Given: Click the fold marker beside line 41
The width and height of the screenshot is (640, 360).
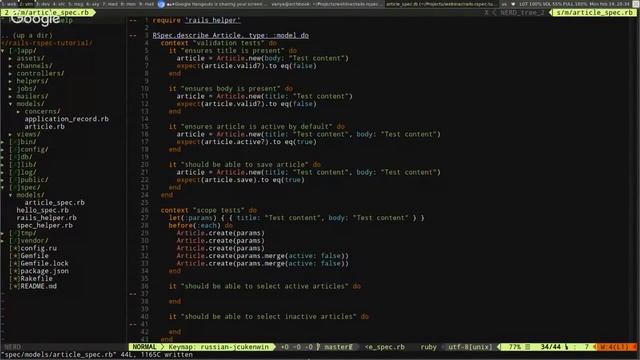Looking at the screenshot, I should click(133, 324).
